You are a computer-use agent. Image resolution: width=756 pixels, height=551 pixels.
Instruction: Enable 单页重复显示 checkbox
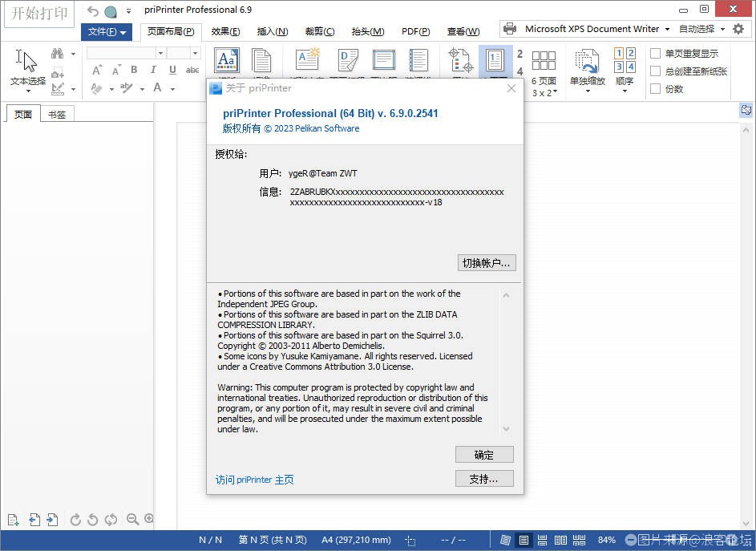pyautogui.click(x=655, y=54)
